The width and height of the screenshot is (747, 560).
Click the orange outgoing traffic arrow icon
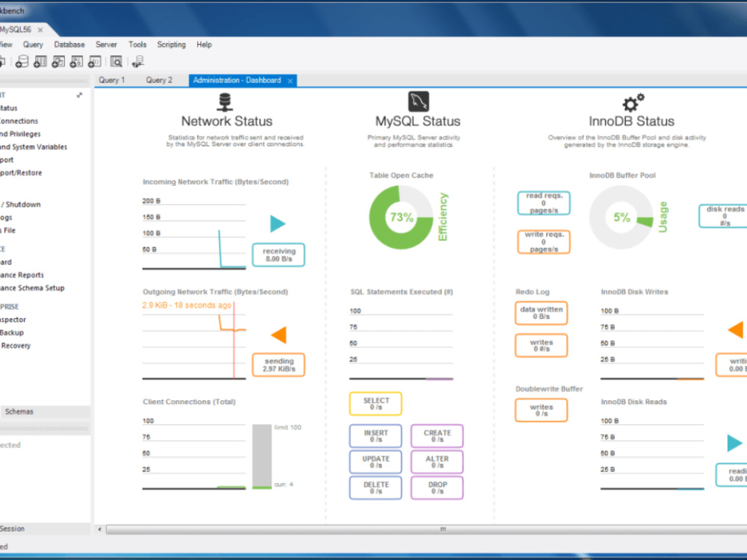tap(279, 335)
